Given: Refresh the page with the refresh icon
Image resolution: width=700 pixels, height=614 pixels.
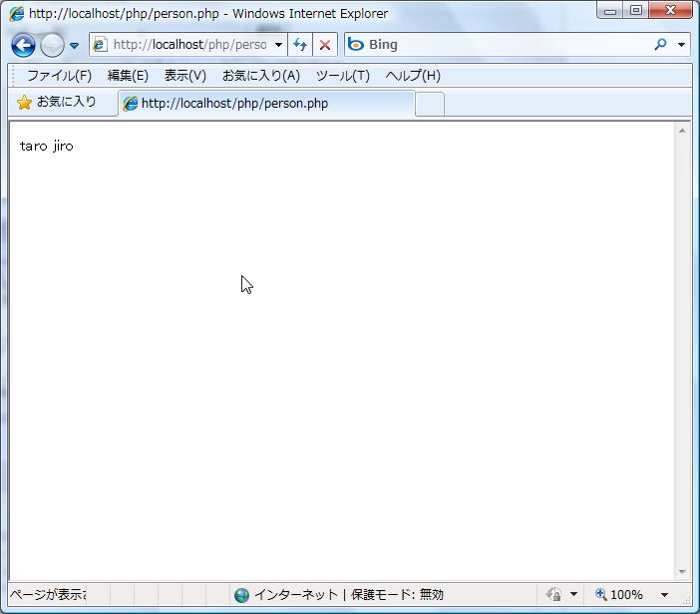Looking at the screenshot, I should pyautogui.click(x=300, y=45).
